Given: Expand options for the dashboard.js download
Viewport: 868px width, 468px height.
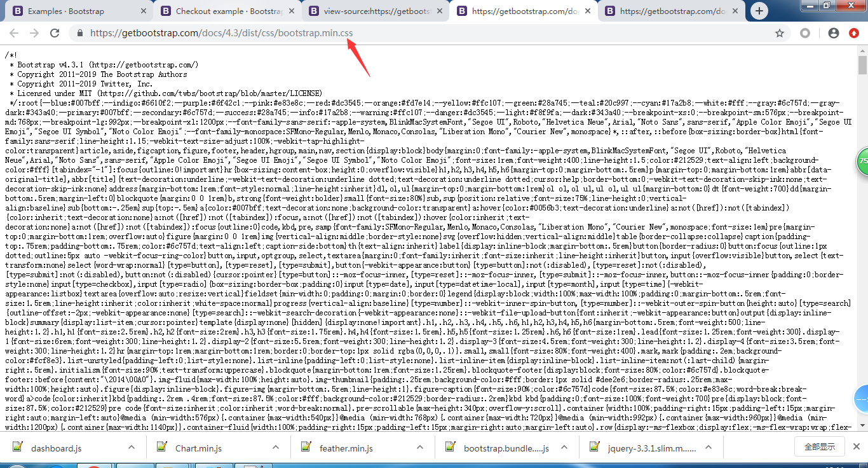Looking at the screenshot, I should point(132,448).
